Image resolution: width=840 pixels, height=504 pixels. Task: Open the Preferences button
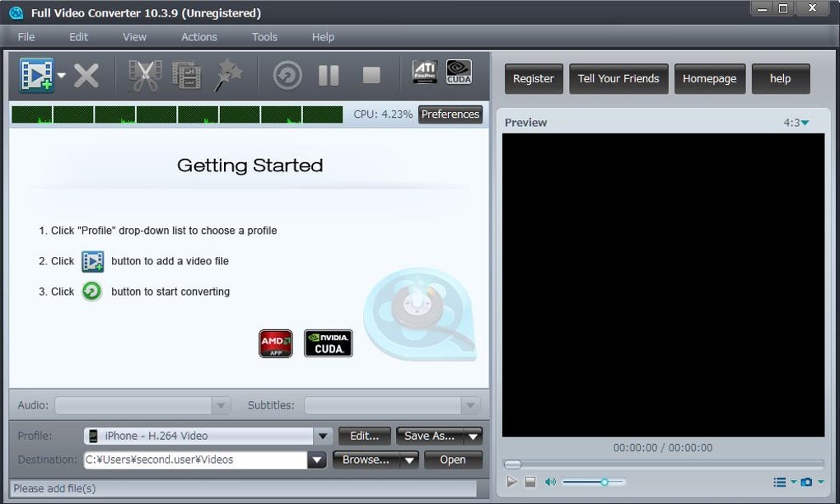coord(450,114)
